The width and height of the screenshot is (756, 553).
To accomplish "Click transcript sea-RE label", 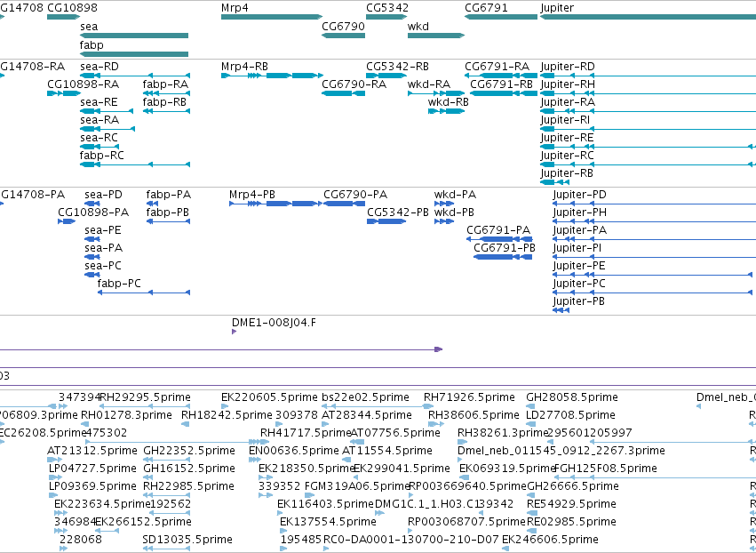I will (x=99, y=102).
